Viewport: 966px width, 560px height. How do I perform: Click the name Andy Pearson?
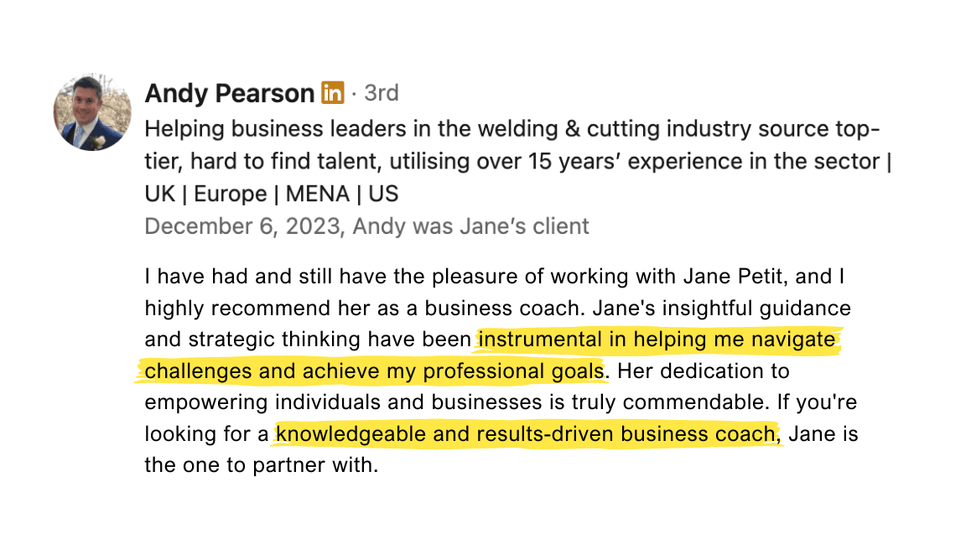229,93
